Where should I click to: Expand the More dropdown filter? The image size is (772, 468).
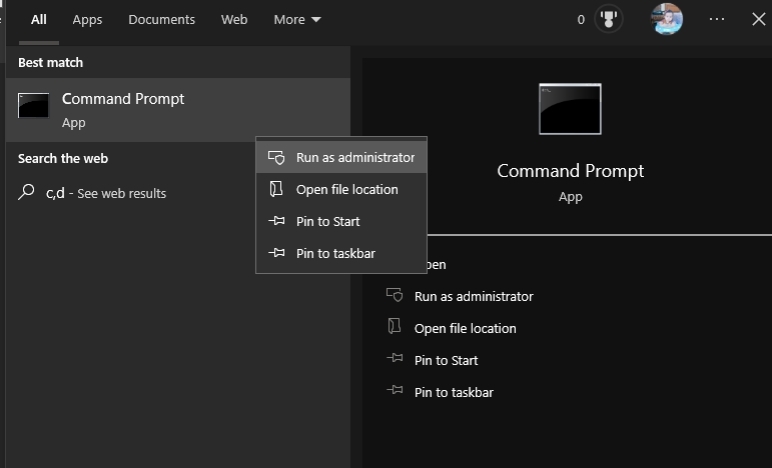297,19
